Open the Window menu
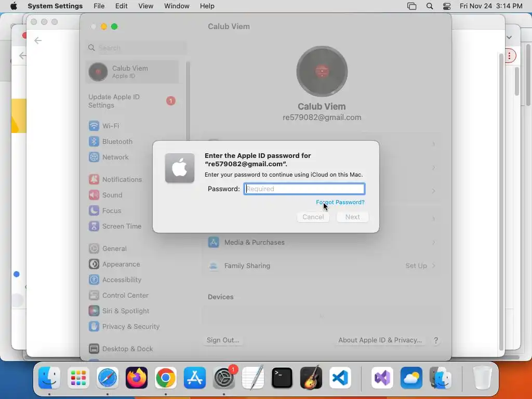Image resolution: width=532 pixels, height=399 pixels. [x=177, y=6]
